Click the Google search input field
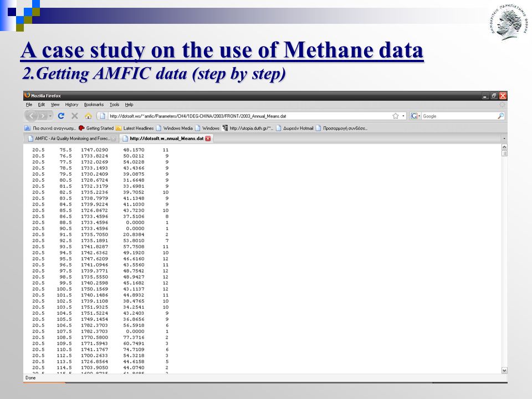Screen dimensions: 532x399 [459, 116]
